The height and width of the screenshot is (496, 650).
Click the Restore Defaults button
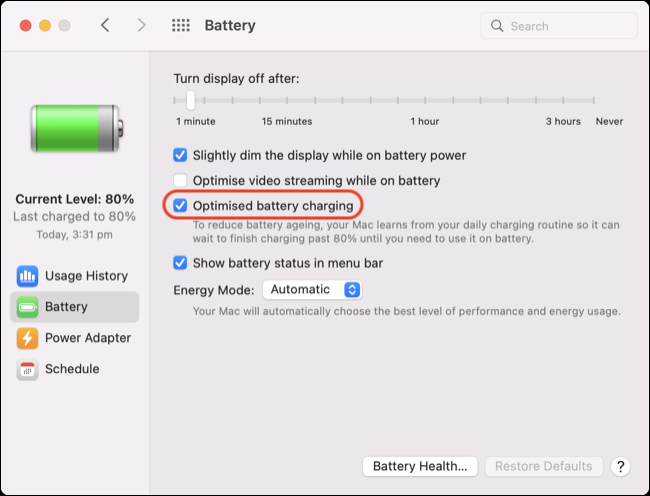[543, 467]
